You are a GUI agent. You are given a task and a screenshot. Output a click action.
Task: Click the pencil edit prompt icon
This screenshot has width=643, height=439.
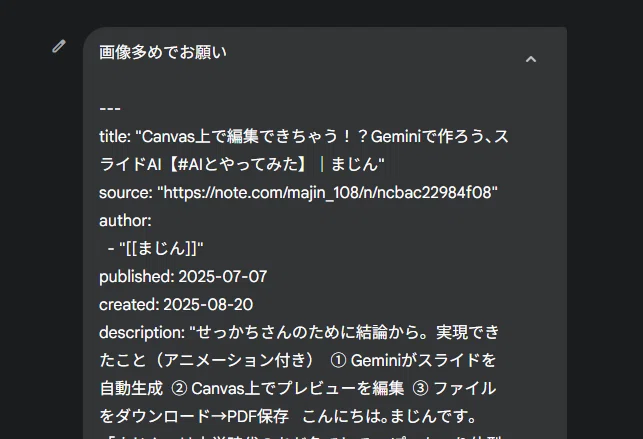(59, 46)
